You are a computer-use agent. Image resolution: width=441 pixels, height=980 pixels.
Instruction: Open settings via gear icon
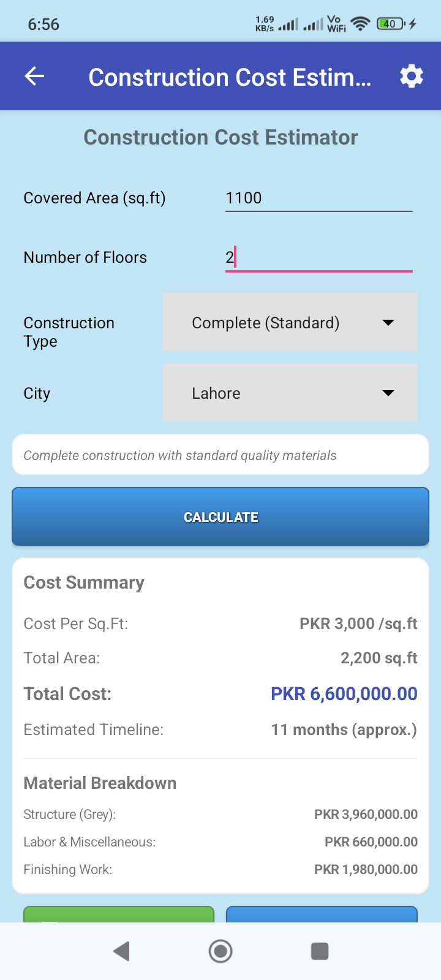click(411, 77)
